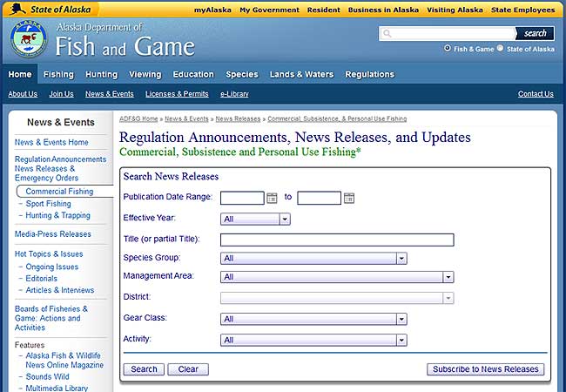Open Editorials sidebar link
566x392 pixels.
[x=42, y=278]
